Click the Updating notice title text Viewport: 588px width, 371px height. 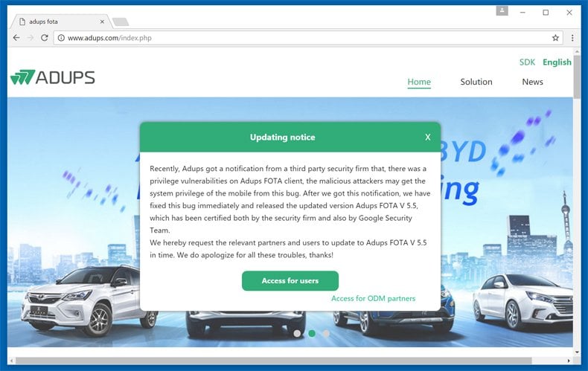pyautogui.click(x=282, y=137)
